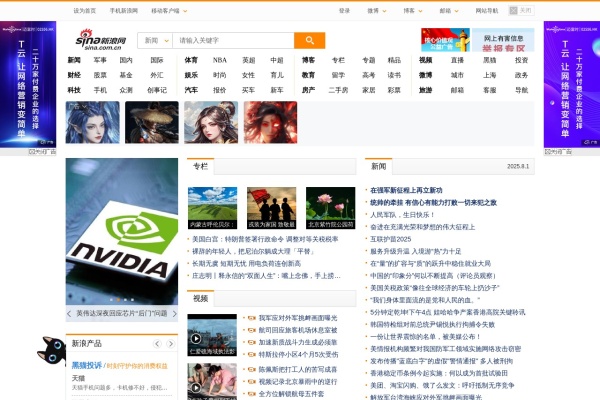The image size is (600, 400).
Task: Open the NBA navigation link
Action: click(x=220, y=60)
